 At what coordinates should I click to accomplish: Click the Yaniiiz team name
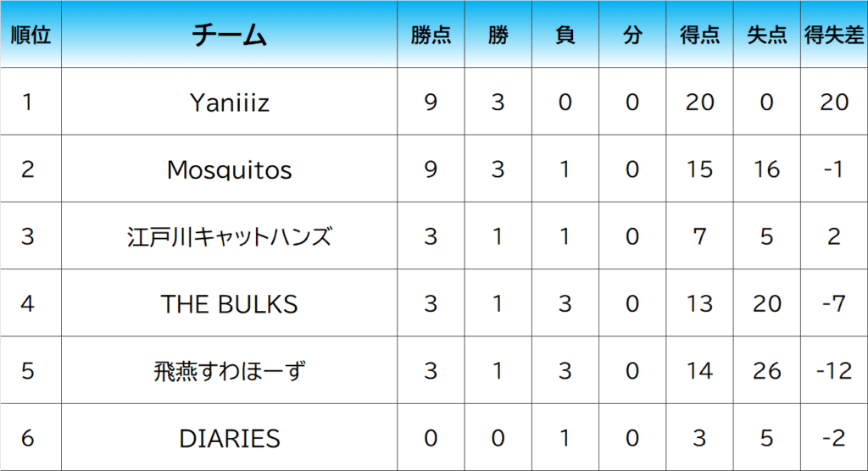(x=230, y=103)
